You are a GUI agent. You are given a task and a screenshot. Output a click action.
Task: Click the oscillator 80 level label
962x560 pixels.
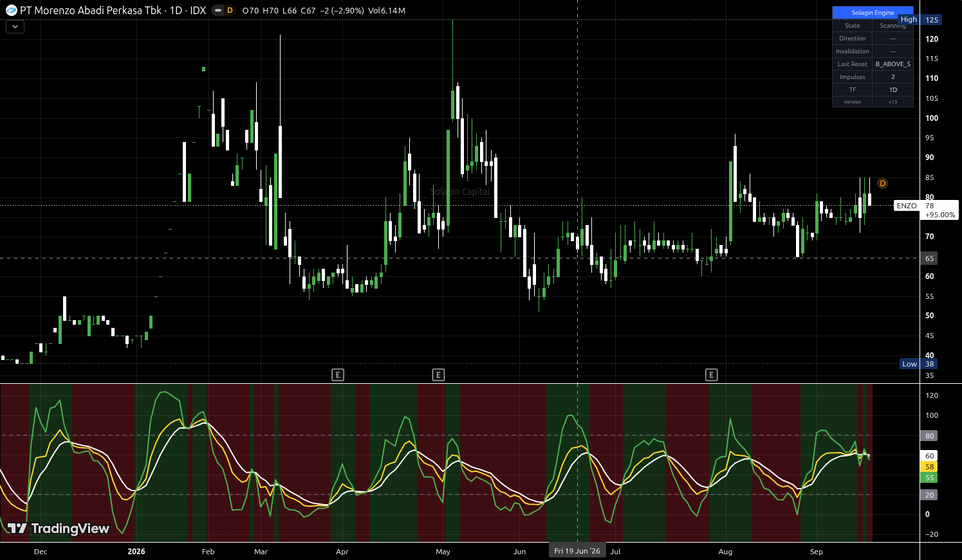coord(929,436)
